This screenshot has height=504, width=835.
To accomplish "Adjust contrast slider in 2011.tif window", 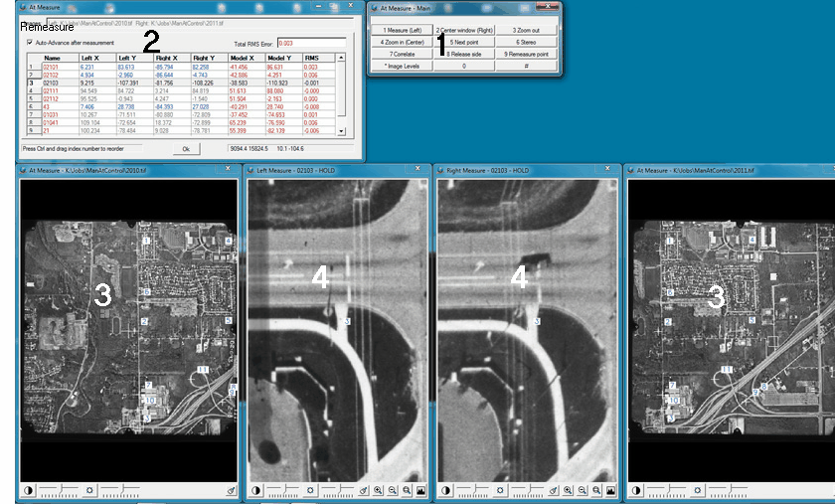I will click(x=666, y=490).
